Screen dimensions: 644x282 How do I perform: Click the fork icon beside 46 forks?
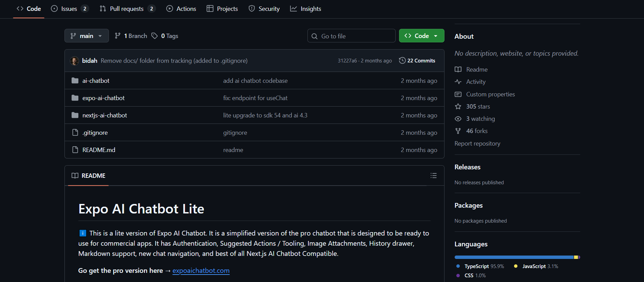click(458, 131)
